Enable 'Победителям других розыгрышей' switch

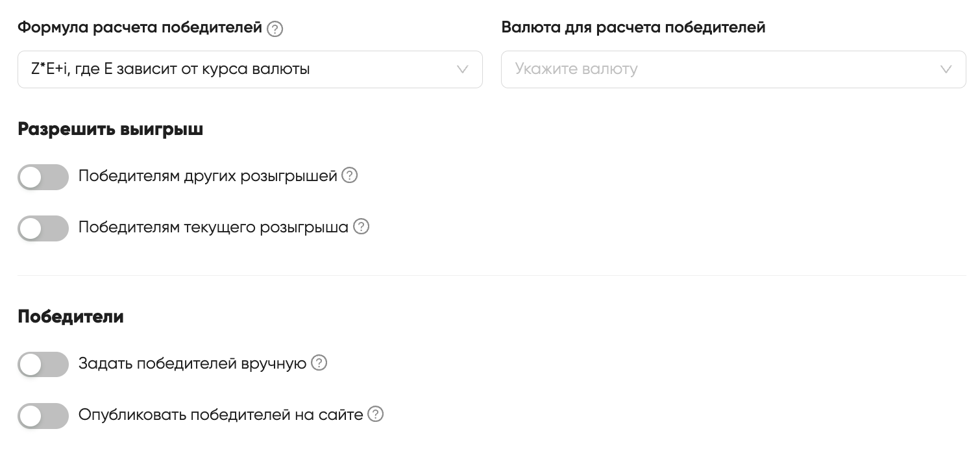pyautogui.click(x=43, y=177)
